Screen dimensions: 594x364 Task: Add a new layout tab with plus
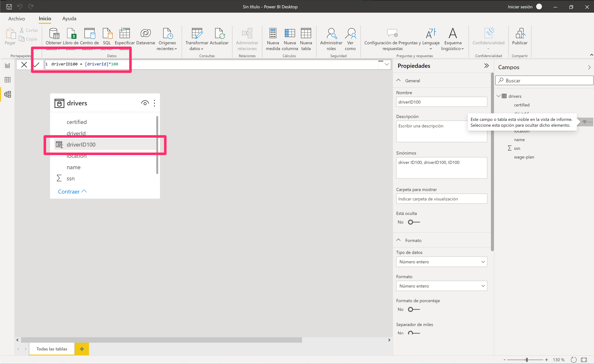(82, 349)
